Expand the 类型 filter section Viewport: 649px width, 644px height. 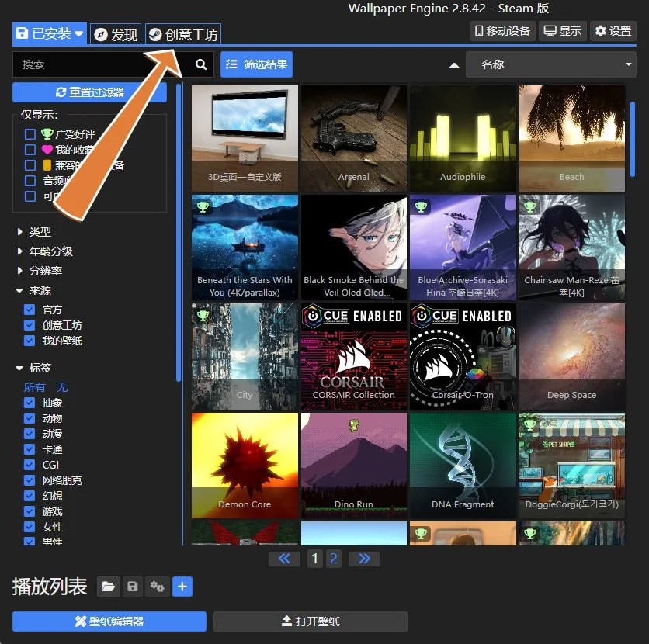click(x=34, y=232)
